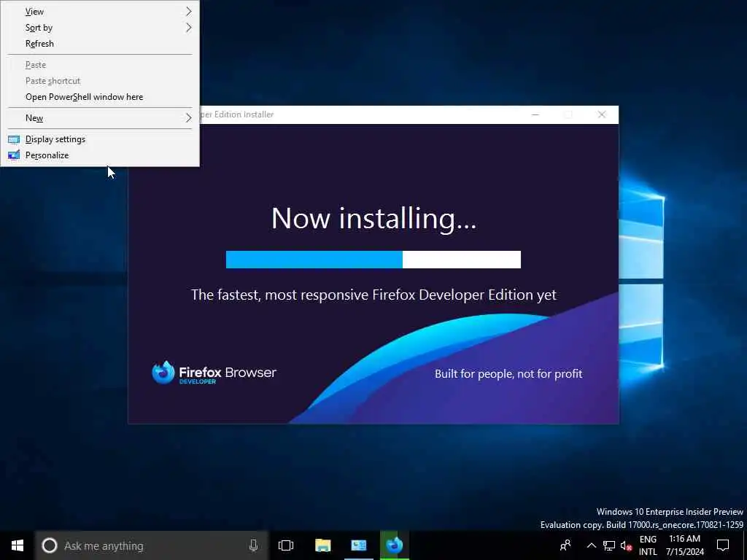Image resolution: width=747 pixels, height=560 pixels.
Task: Expand the Sort by submenu arrow
Action: click(189, 28)
